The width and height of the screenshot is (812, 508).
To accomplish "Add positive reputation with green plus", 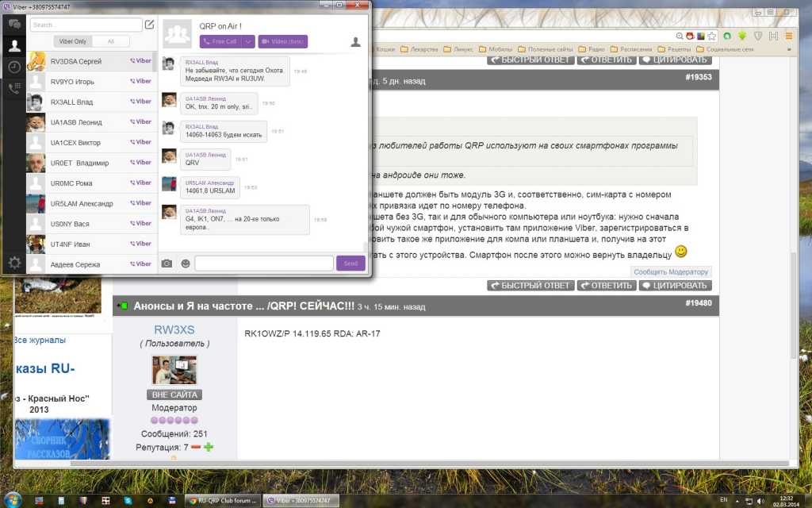I will [x=209, y=448].
